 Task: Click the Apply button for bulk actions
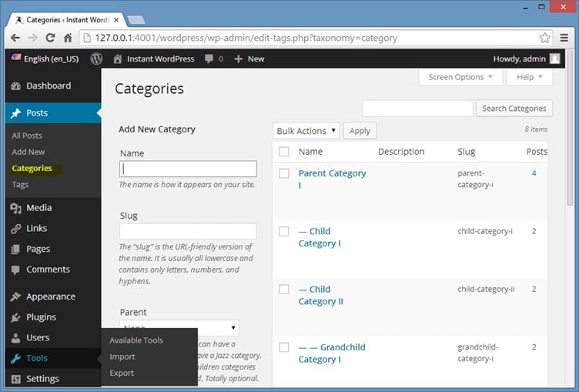pos(360,131)
